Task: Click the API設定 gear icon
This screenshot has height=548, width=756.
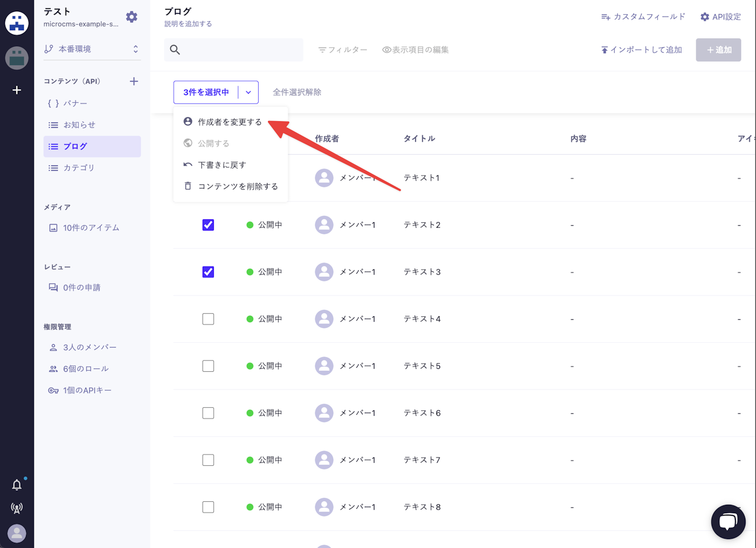Action: pos(705,17)
